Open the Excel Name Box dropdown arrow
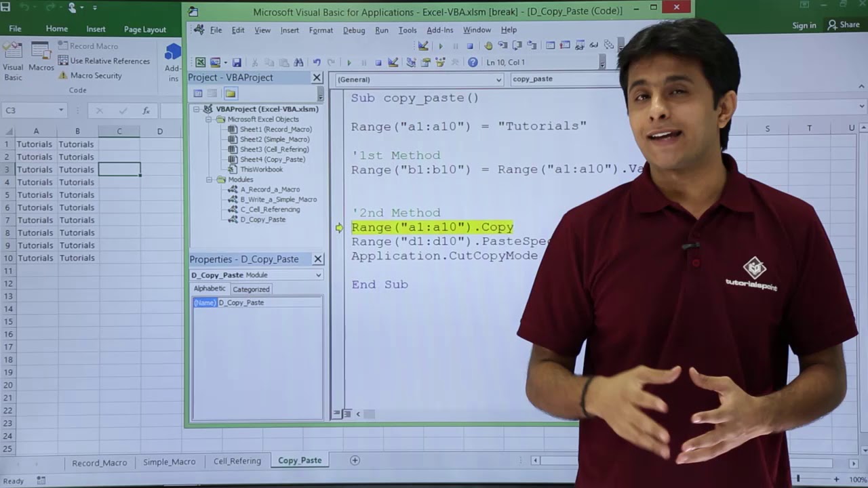868x488 pixels. pos(61,110)
